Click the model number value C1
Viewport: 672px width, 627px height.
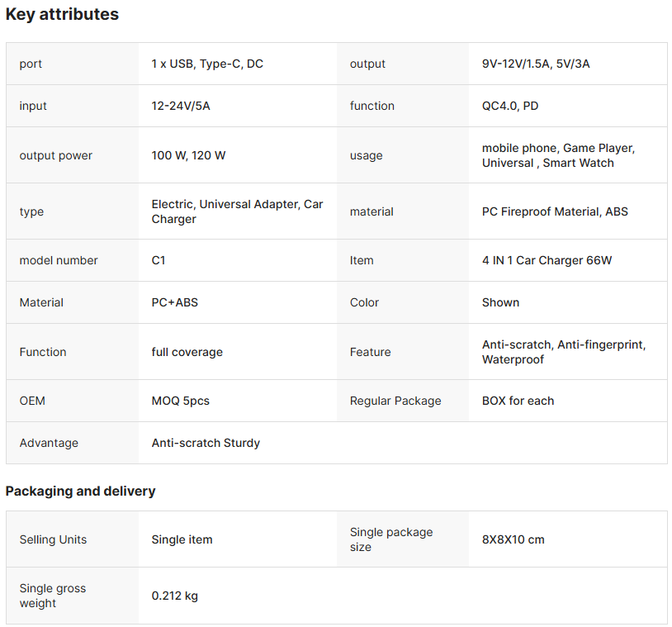point(159,260)
